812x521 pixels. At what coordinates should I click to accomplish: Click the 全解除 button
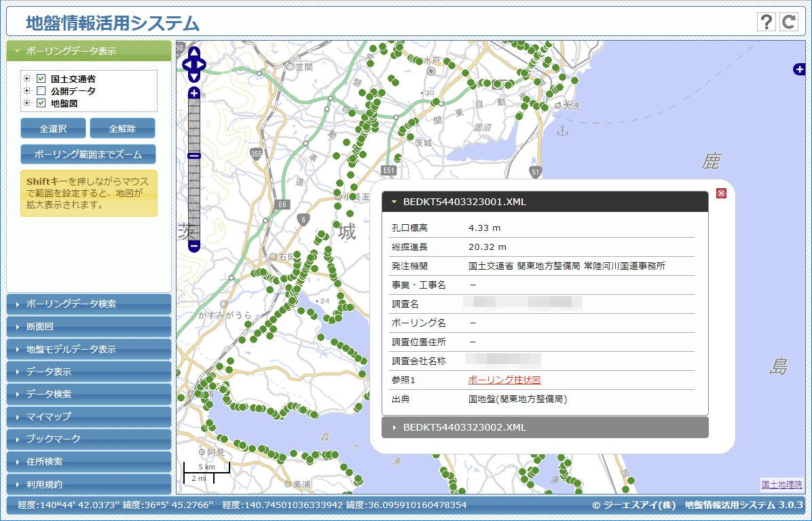click(x=122, y=128)
